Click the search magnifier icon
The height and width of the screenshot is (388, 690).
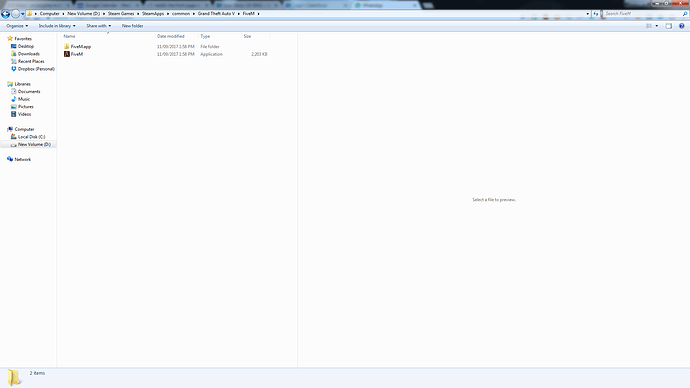[685, 14]
